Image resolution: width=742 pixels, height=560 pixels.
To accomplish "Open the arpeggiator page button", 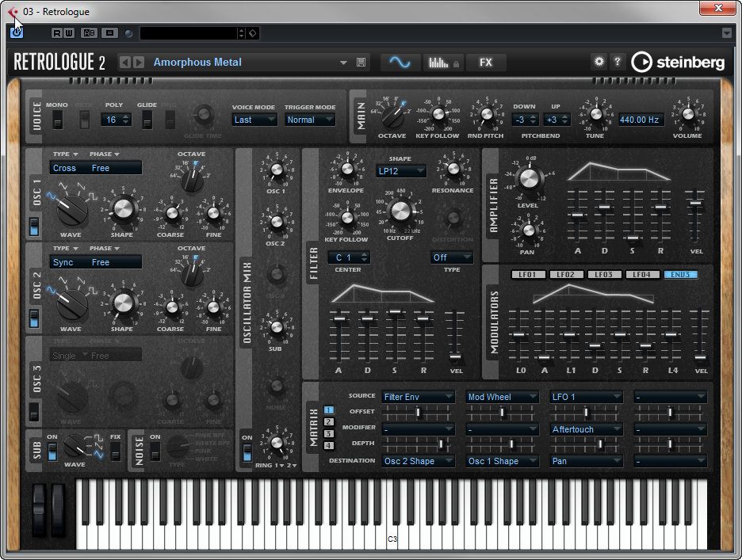I will (443, 63).
